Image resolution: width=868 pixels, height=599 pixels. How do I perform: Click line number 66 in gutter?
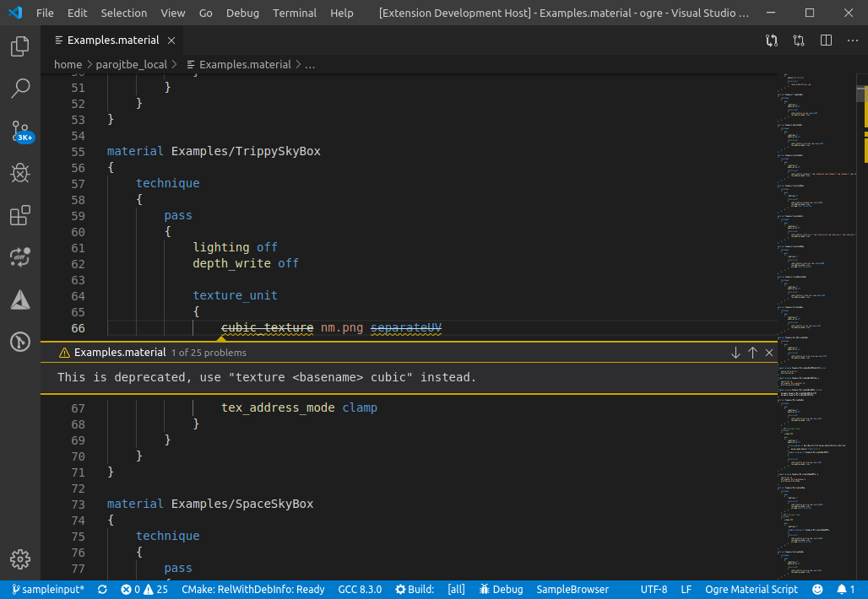coord(78,328)
